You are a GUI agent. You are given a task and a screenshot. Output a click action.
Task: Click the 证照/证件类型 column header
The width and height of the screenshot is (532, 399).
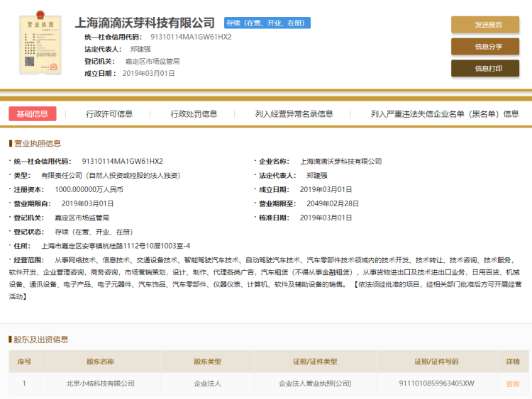click(x=315, y=361)
